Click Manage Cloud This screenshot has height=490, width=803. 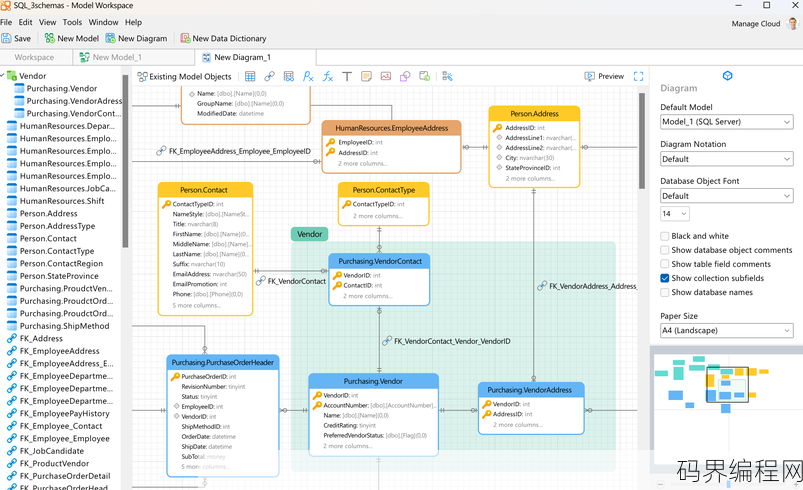755,24
